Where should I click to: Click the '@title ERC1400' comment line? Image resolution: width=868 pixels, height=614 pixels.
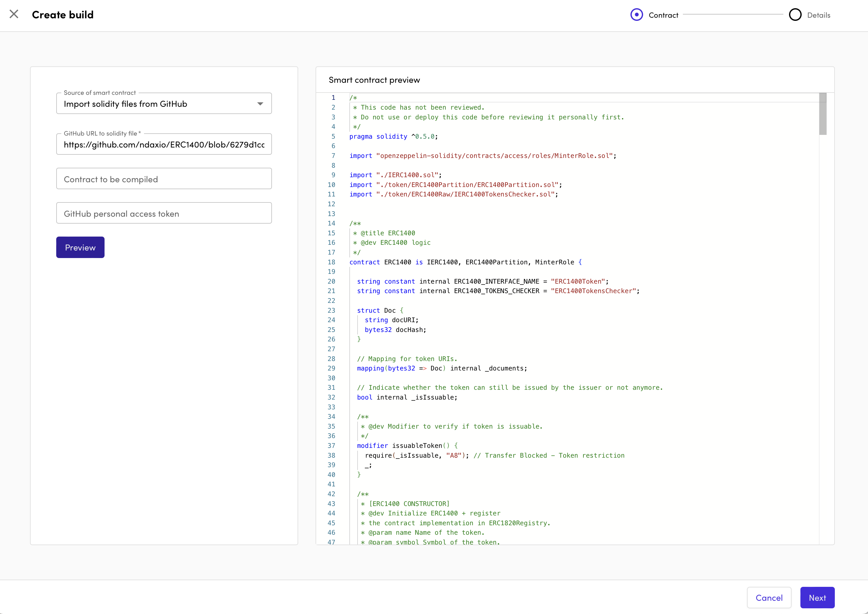(x=384, y=233)
